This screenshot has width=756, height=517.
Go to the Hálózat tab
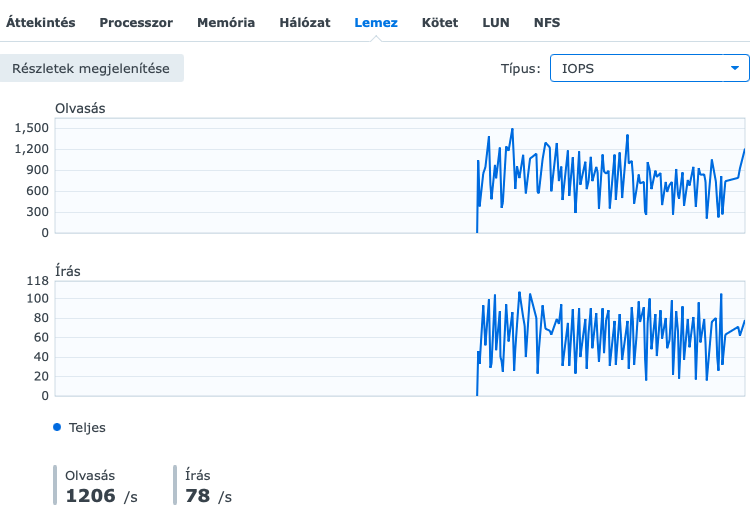tap(305, 23)
